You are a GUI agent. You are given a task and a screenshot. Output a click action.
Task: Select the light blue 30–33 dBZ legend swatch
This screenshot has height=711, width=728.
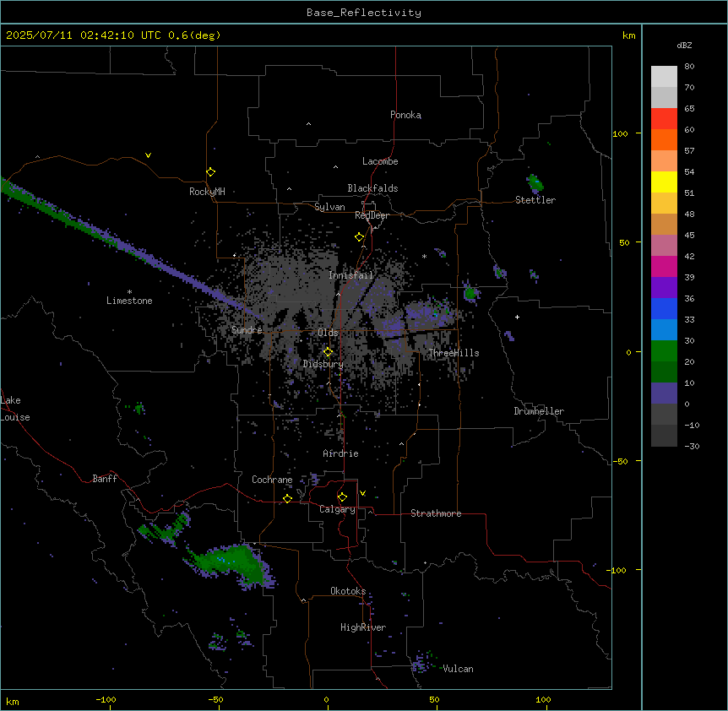(664, 330)
